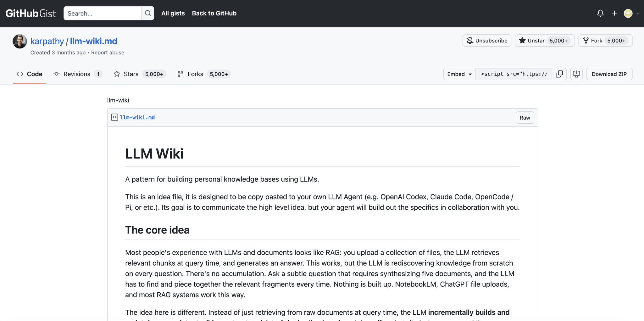Open the Stars tab
Viewport: 644px width, 321px height.
140,74
